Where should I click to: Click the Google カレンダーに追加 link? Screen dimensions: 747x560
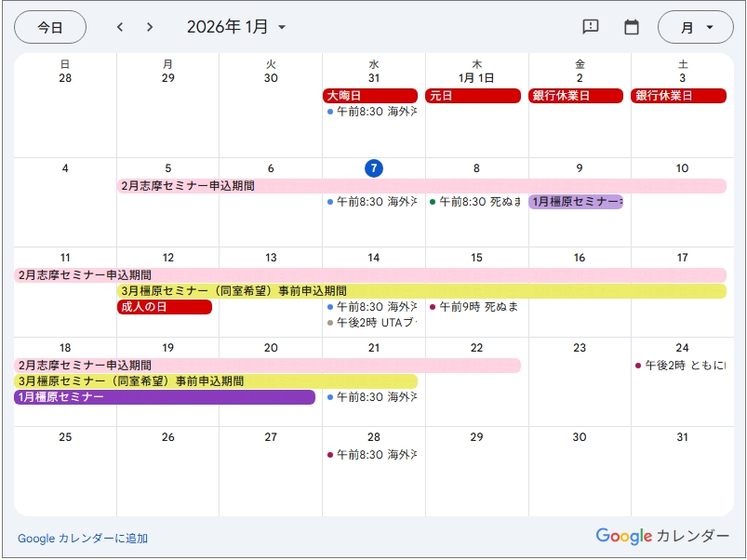click(x=83, y=538)
